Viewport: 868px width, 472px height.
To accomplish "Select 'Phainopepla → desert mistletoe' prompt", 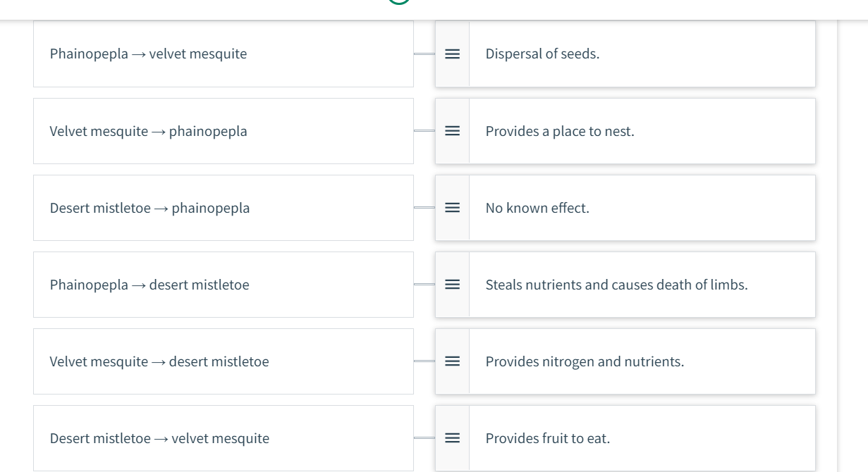I will [223, 285].
